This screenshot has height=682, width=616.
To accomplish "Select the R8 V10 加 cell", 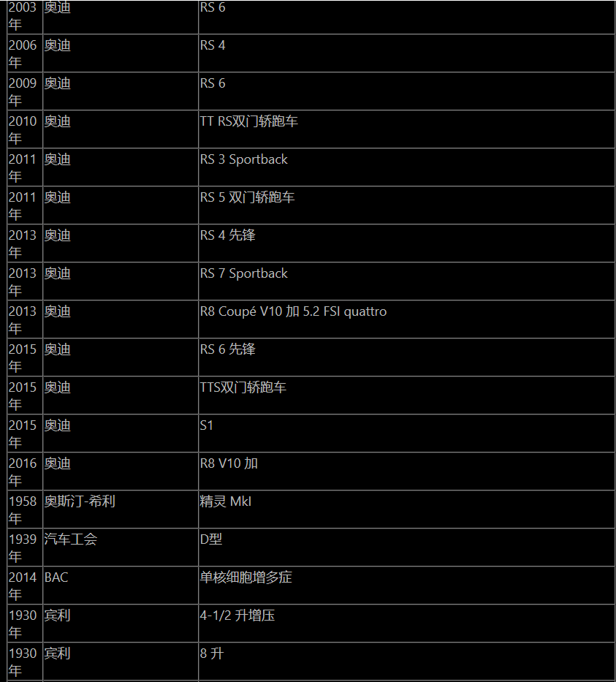I will [406, 471].
